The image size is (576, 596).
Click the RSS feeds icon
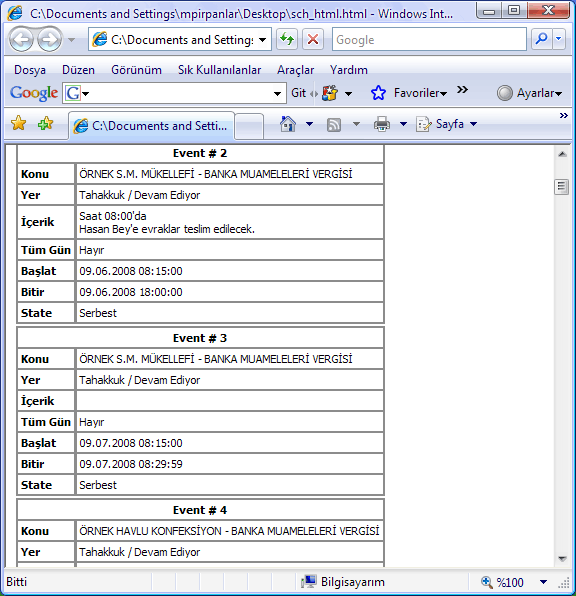(334, 125)
